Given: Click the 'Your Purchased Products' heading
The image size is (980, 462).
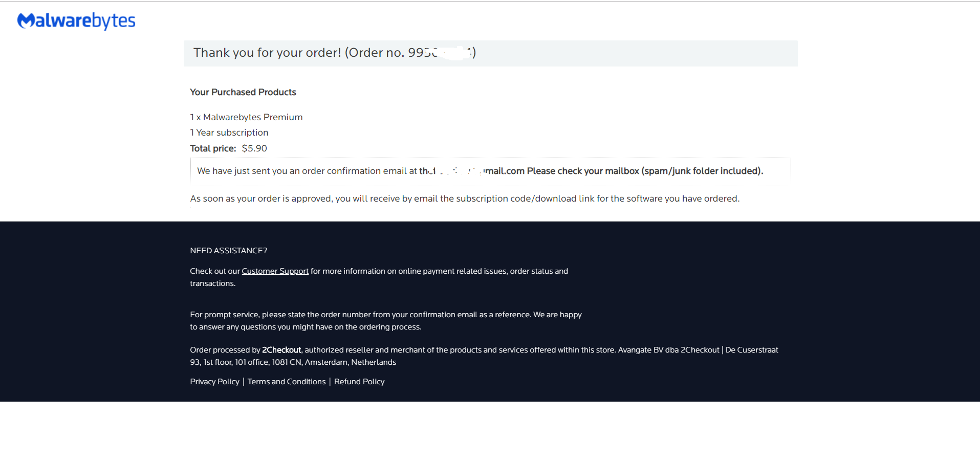Looking at the screenshot, I should click(x=243, y=92).
